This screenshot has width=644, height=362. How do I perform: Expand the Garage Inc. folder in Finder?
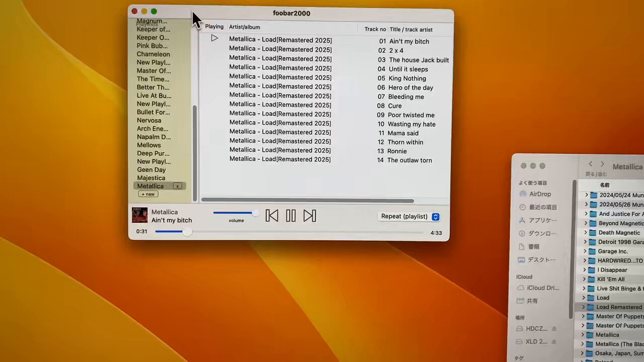[x=585, y=251]
